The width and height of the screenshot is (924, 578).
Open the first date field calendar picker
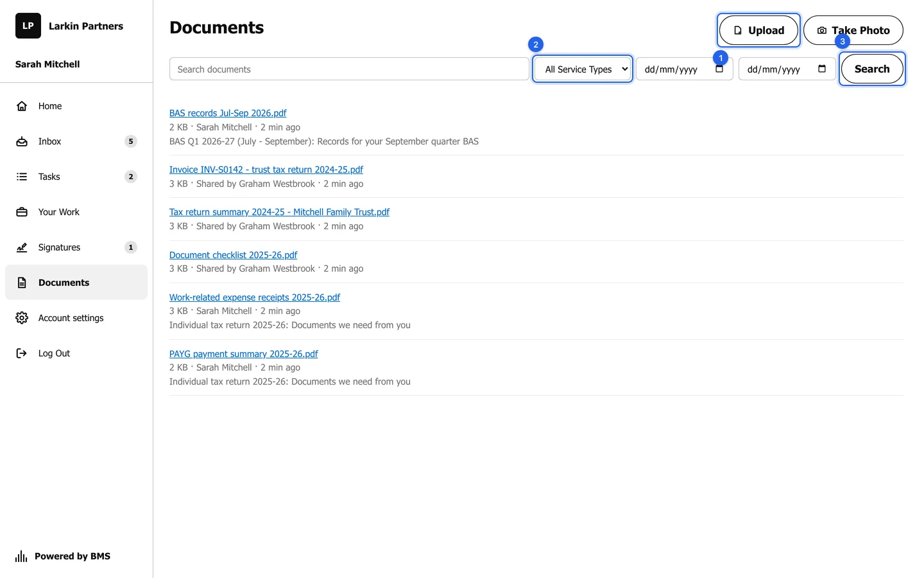click(719, 69)
